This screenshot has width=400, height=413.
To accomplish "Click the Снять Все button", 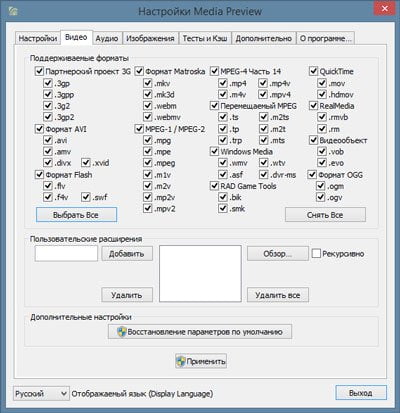I will click(x=325, y=215).
